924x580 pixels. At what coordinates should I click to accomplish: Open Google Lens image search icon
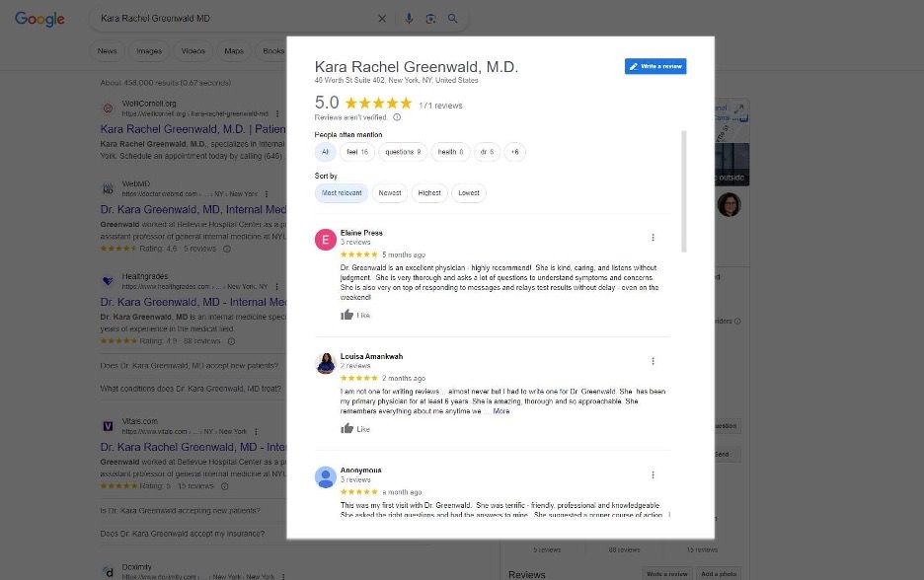430,19
